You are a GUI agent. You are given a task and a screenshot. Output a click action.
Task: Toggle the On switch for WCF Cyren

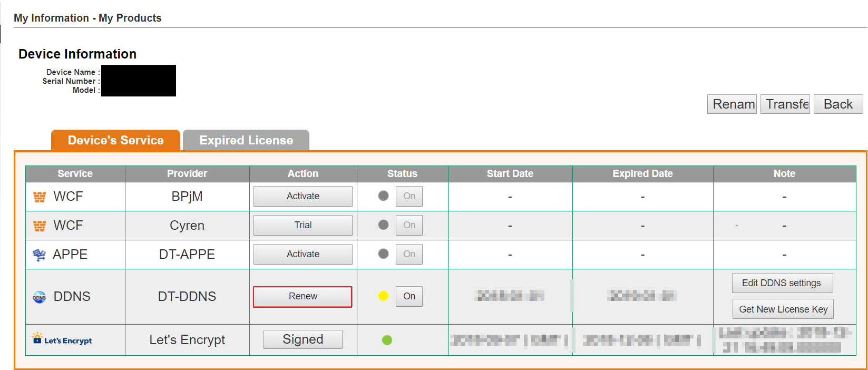tap(409, 225)
